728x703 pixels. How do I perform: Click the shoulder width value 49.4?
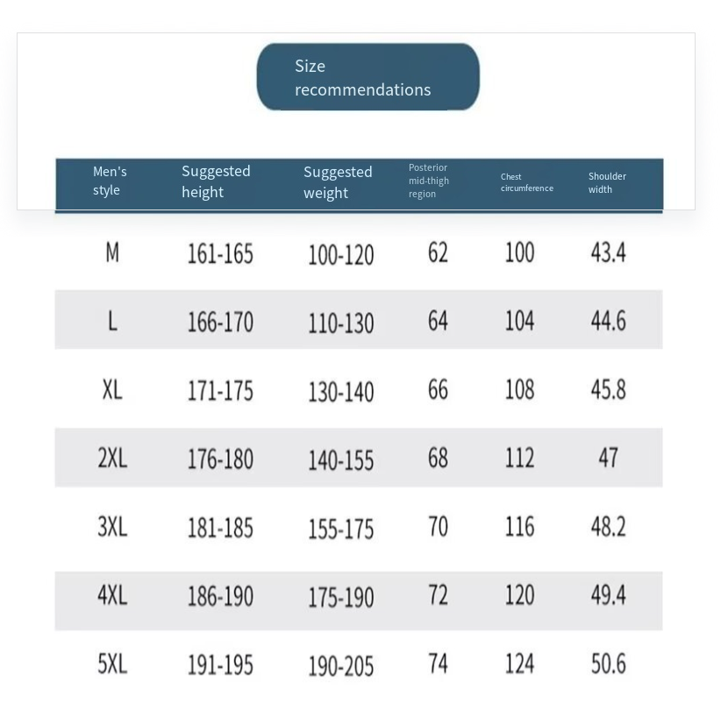[608, 596]
